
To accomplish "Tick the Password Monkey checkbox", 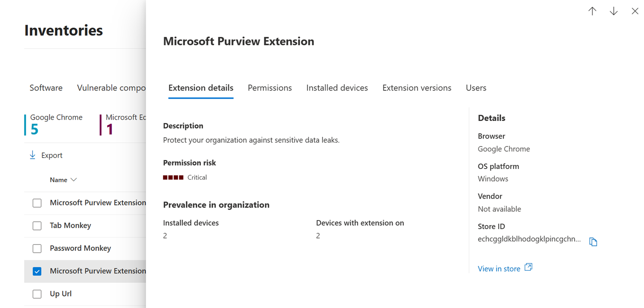I will tap(37, 248).
